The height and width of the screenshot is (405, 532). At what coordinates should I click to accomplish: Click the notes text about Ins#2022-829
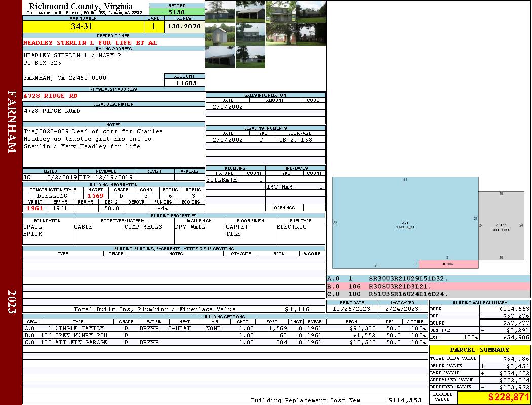[93, 139]
